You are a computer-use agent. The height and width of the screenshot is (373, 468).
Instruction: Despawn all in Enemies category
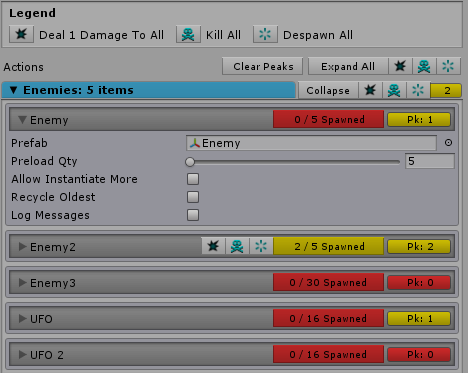coord(418,90)
